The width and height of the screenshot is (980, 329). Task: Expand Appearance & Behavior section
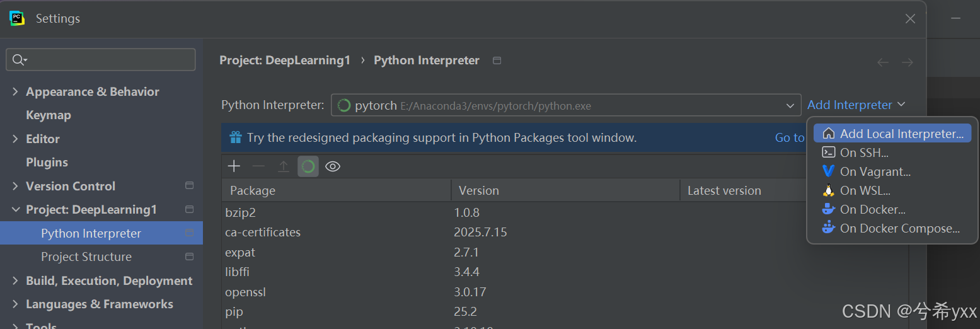[15, 91]
